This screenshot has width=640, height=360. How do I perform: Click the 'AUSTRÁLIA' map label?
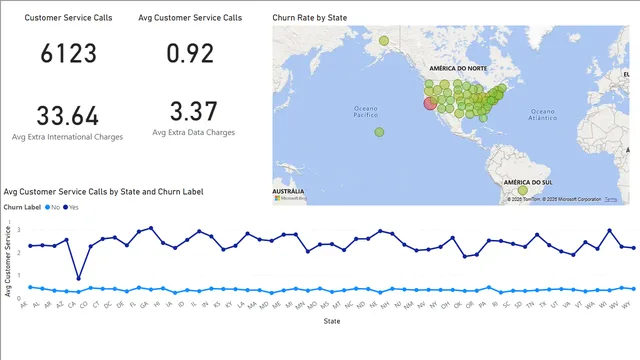[x=288, y=191]
